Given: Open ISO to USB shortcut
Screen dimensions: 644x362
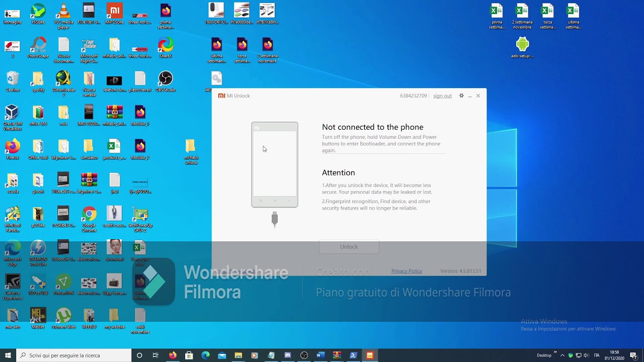Looking at the screenshot, I should 38,284.
